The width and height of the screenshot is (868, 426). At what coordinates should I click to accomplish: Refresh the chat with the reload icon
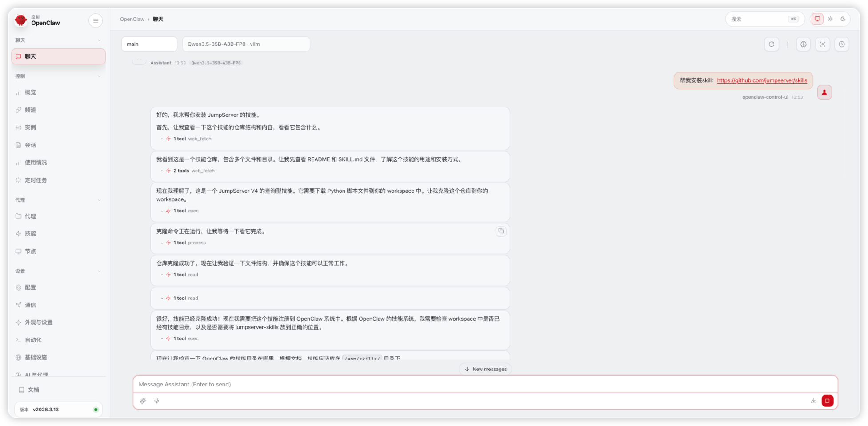click(x=772, y=44)
